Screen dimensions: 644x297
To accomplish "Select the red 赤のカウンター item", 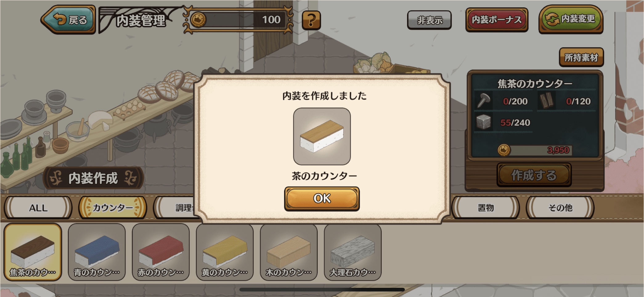I will tap(161, 252).
